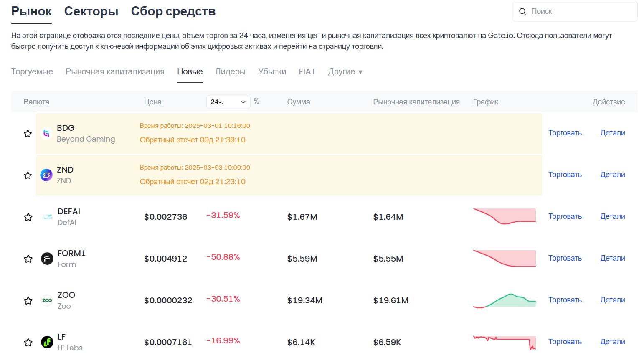Favorite BDG with its star icon
The height and width of the screenshot is (353, 644).
(x=28, y=134)
